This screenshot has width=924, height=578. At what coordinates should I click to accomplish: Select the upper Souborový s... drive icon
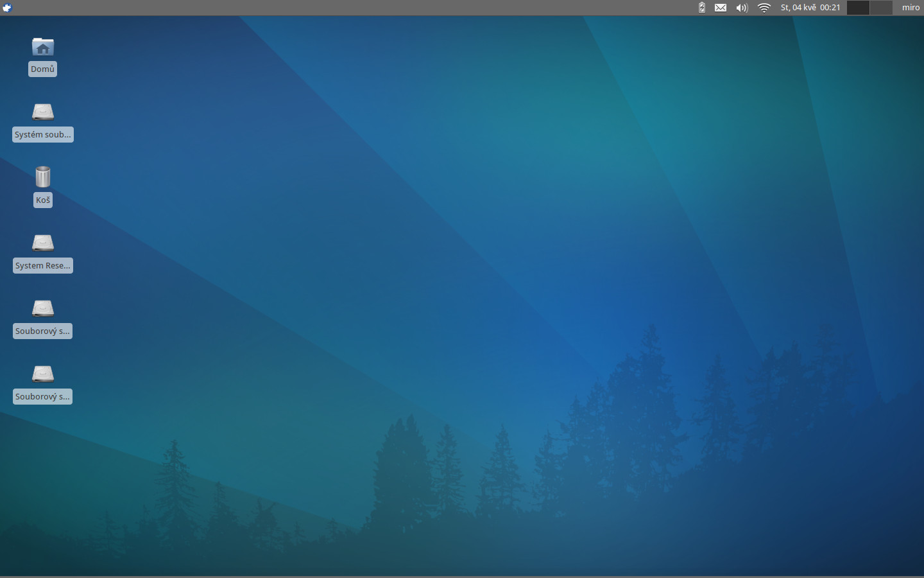tap(43, 308)
